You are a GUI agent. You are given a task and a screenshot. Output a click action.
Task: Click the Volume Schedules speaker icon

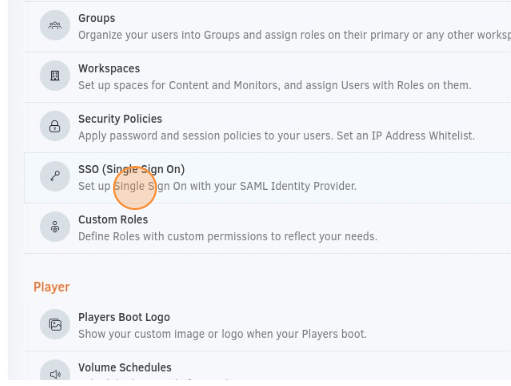tap(55, 373)
